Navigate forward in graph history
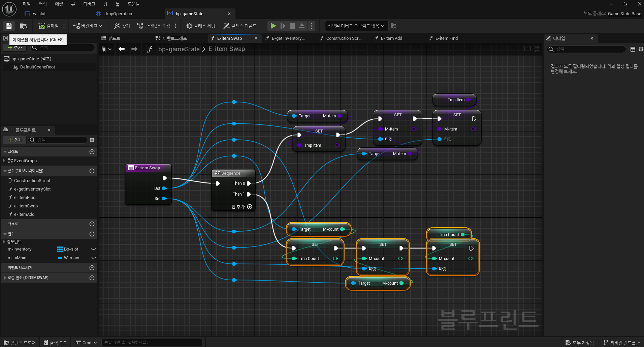Image resolution: width=644 pixels, height=347 pixels. click(x=134, y=49)
